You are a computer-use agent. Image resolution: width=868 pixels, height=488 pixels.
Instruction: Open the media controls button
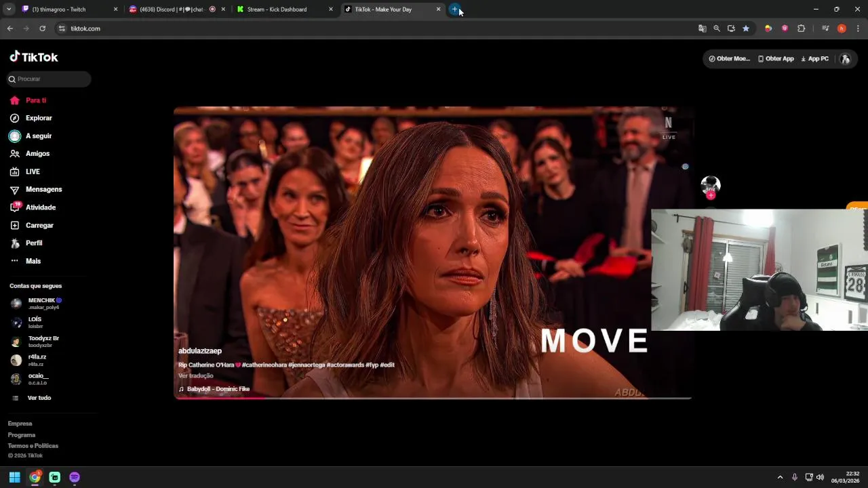coord(825,28)
